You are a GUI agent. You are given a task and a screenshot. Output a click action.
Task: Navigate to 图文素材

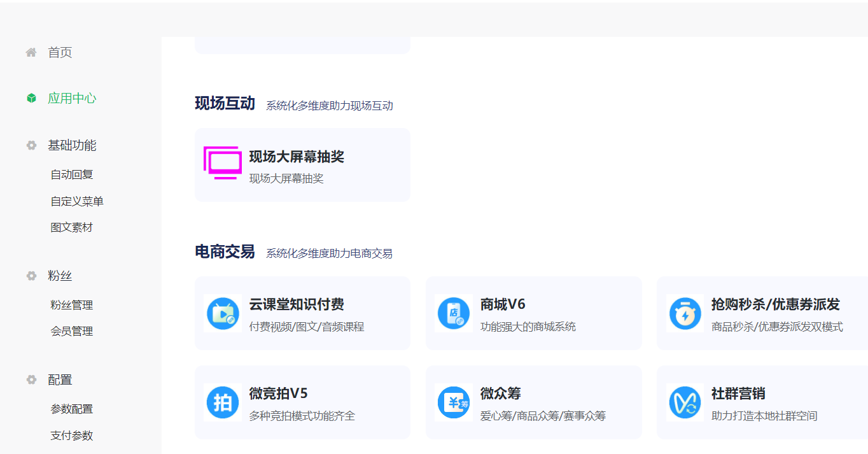tap(71, 227)
